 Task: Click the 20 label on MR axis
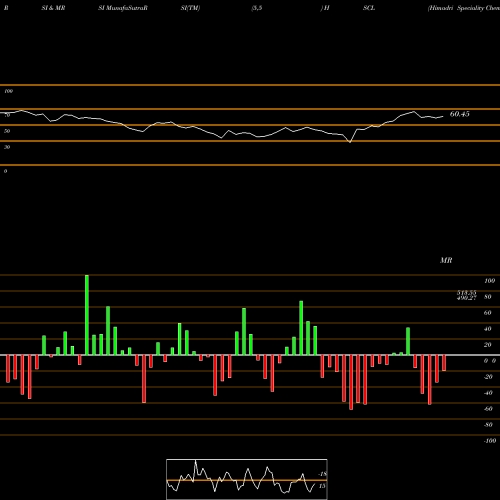pos(488,345)
